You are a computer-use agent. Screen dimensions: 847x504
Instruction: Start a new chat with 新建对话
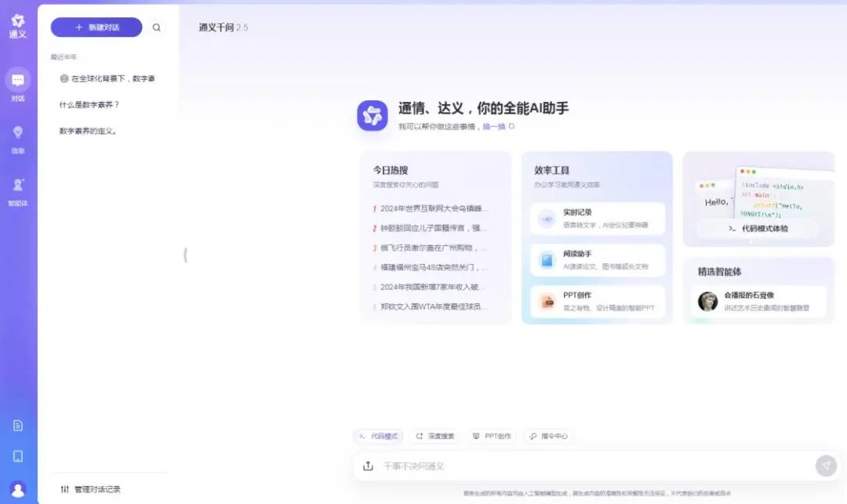tap(96, 27)
